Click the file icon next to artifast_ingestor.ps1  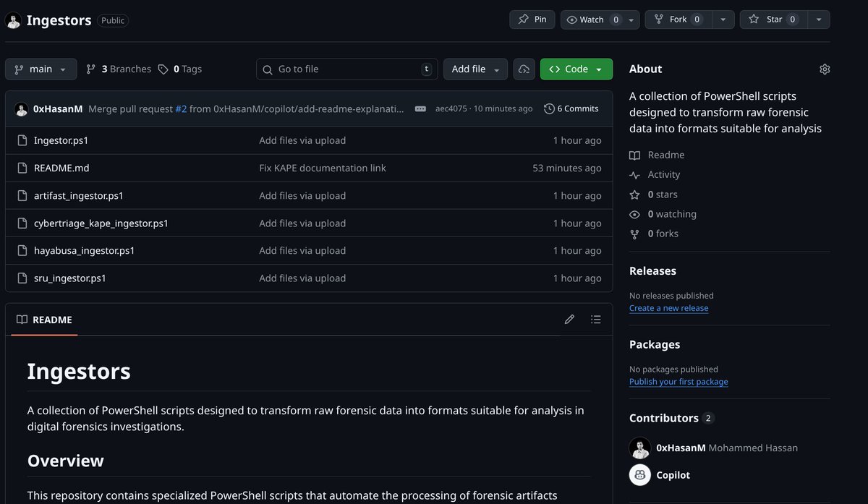(x=21, y=195)
